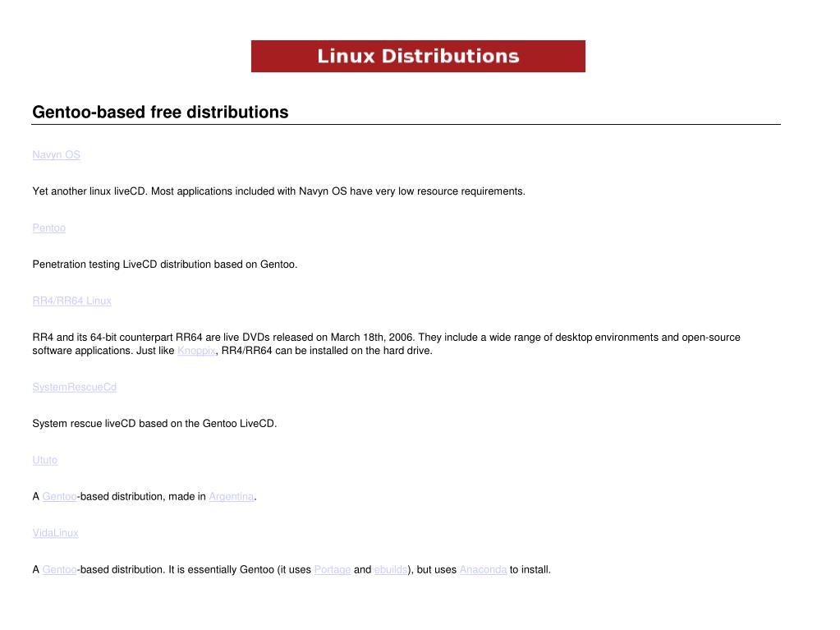Click the Knoppix link in the RR4 description
840x630 pixels.
(196, 351)
